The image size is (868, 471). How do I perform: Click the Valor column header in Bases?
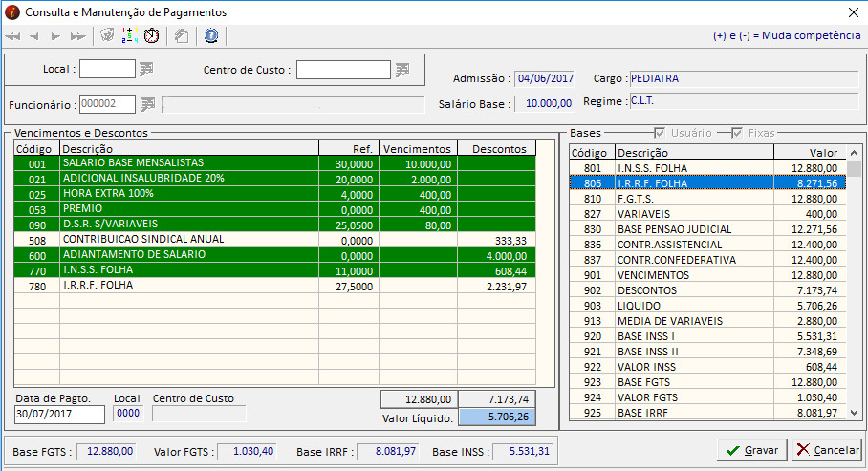810,152
